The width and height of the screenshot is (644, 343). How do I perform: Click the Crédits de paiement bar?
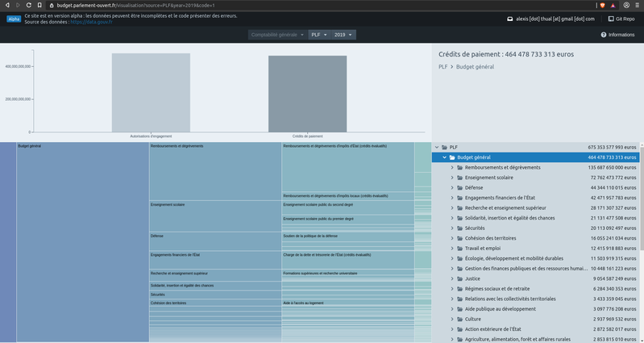pos(307,93)
